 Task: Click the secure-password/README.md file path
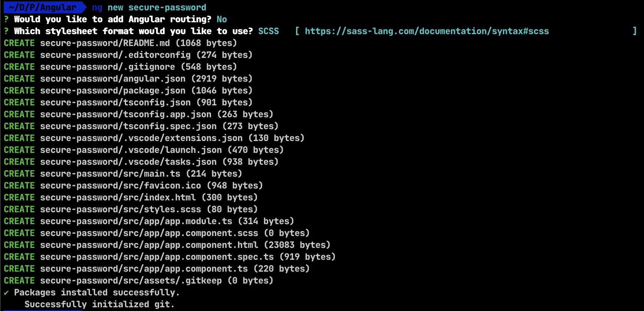[105, 43]
